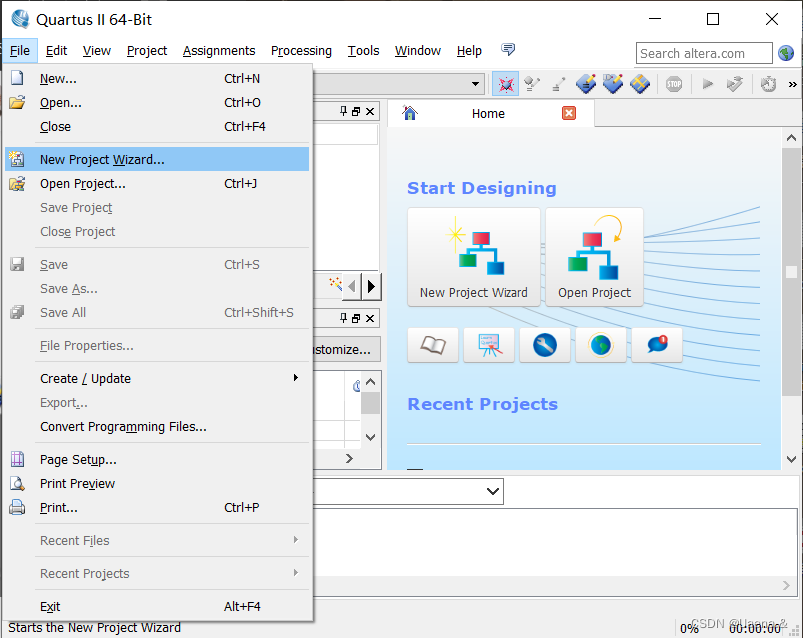
Task: Click the left arrow in left panel
Action: [x=352, y=286]
